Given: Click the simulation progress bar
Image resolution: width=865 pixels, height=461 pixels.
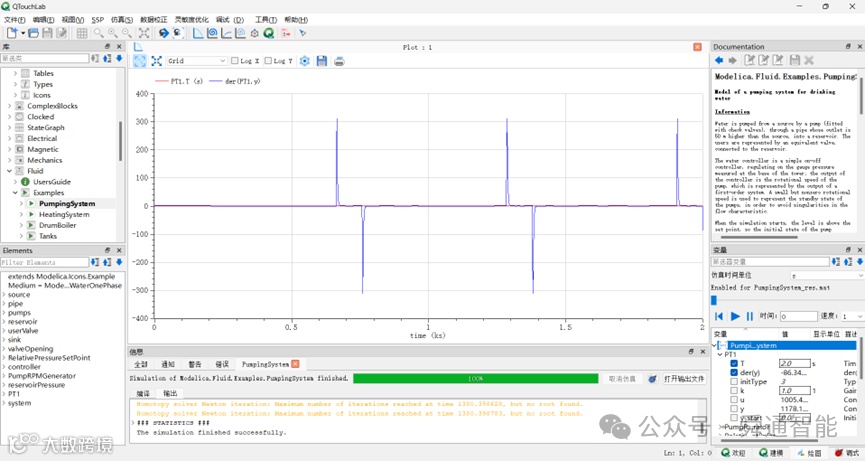Looking at the screenshot, I should pos(476,379).
